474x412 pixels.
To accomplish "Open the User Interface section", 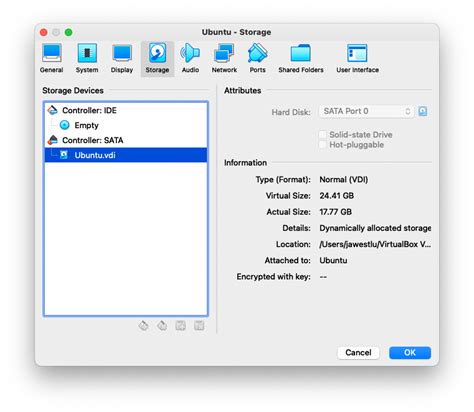I will (x=357, y=59).
